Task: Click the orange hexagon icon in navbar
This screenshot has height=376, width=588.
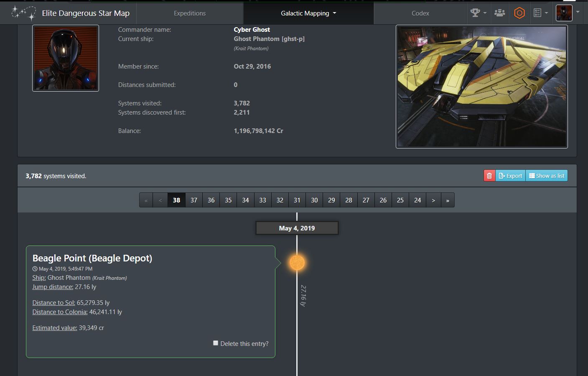Action: 519,13
